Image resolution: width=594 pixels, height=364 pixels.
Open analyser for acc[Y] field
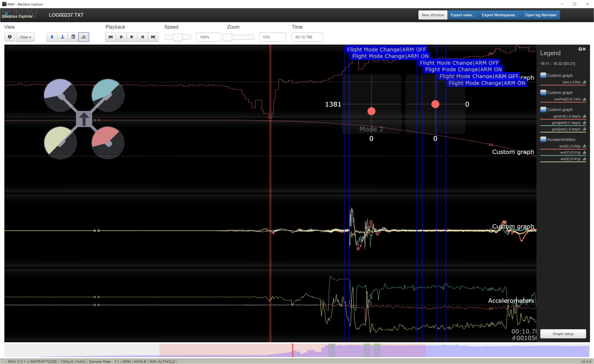pyautogui.click(x=584, y=153)
